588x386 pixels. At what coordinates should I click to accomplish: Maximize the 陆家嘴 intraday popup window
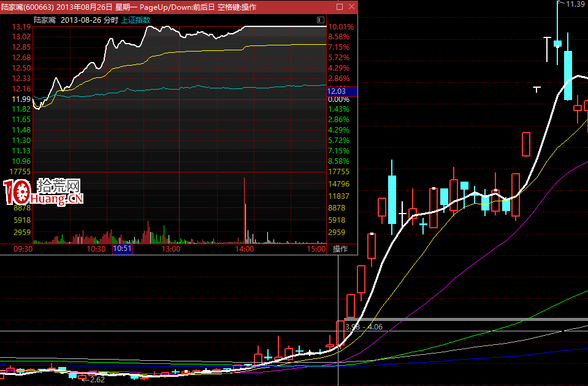340,7
